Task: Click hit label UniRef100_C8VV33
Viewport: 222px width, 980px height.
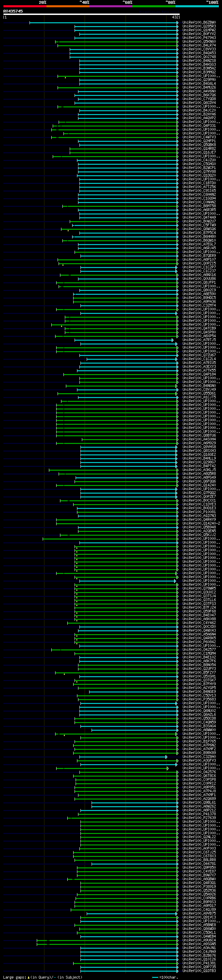Action: (199, 49)
